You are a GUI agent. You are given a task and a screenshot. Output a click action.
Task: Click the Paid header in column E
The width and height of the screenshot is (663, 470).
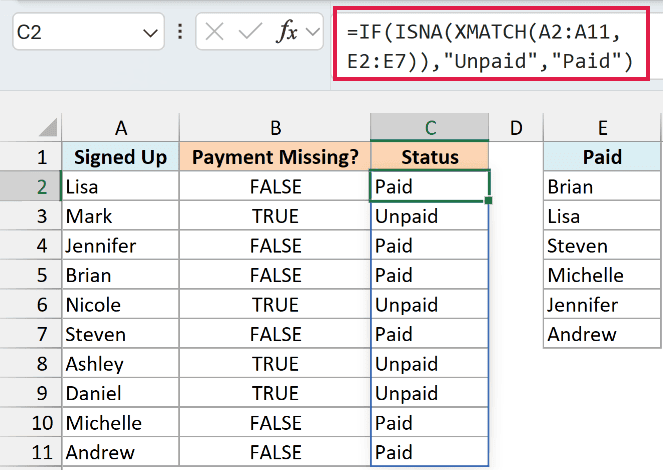[602, 157]
